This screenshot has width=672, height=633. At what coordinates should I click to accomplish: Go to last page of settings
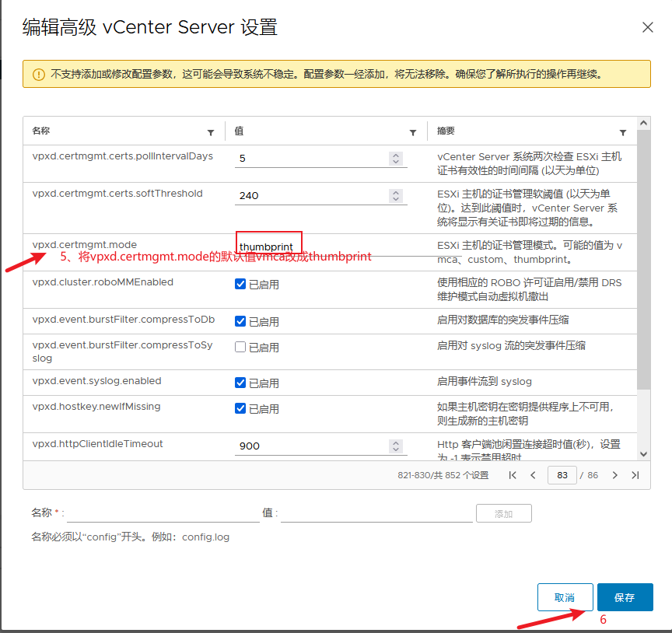[x=635, y=475]
